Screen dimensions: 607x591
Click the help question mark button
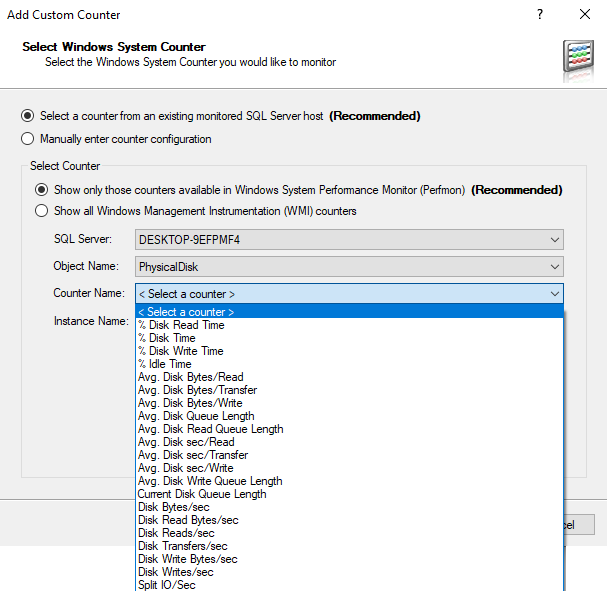[540, 15]
